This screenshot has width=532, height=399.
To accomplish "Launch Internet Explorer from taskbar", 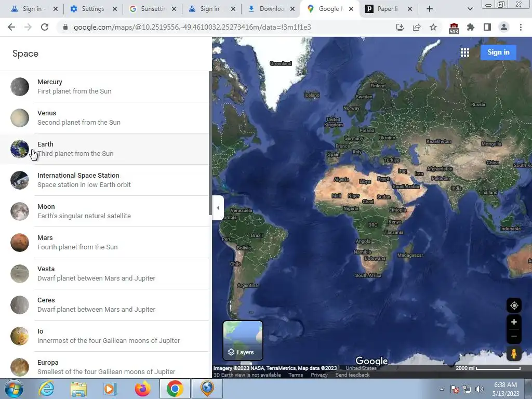I will [x=46, y=389].
